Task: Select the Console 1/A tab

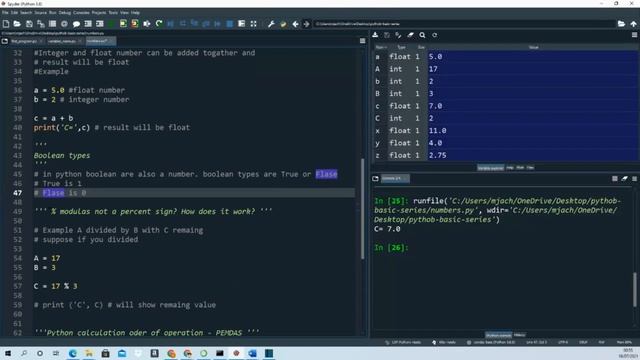Action: pos(395,178)
